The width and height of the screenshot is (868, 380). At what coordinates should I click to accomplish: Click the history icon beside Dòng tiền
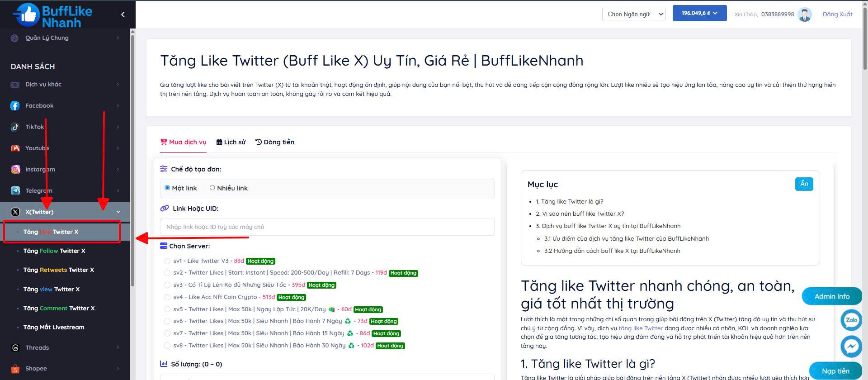pos(259,142)
